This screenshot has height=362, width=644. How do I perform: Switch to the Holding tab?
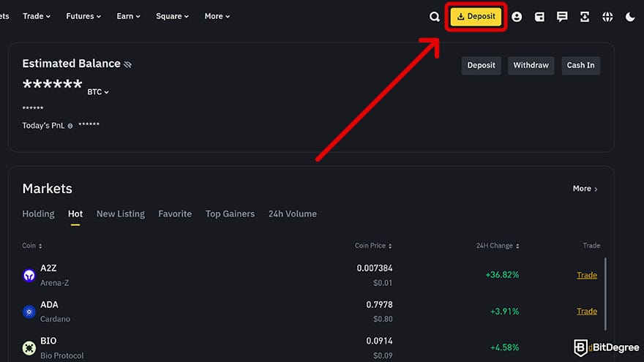38,214
